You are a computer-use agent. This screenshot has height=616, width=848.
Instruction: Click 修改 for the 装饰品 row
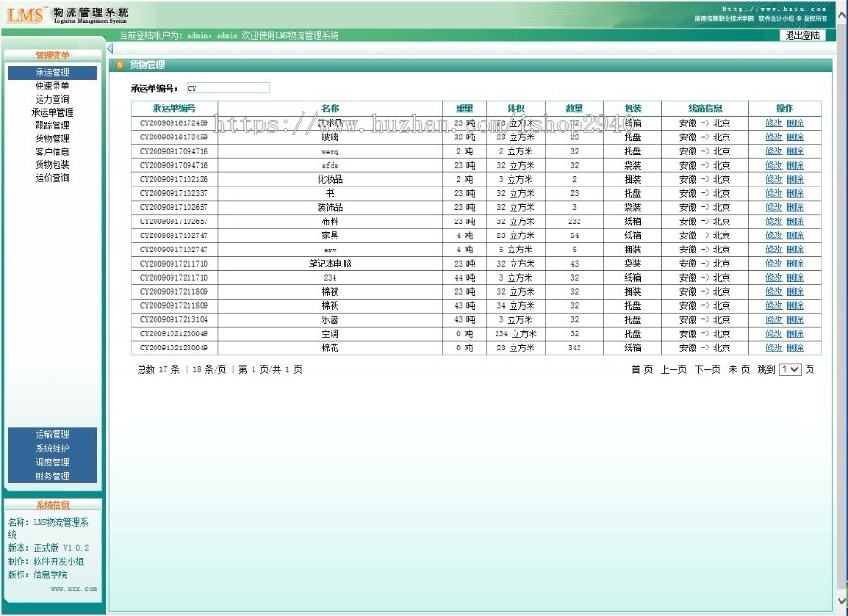coord(774,207)
